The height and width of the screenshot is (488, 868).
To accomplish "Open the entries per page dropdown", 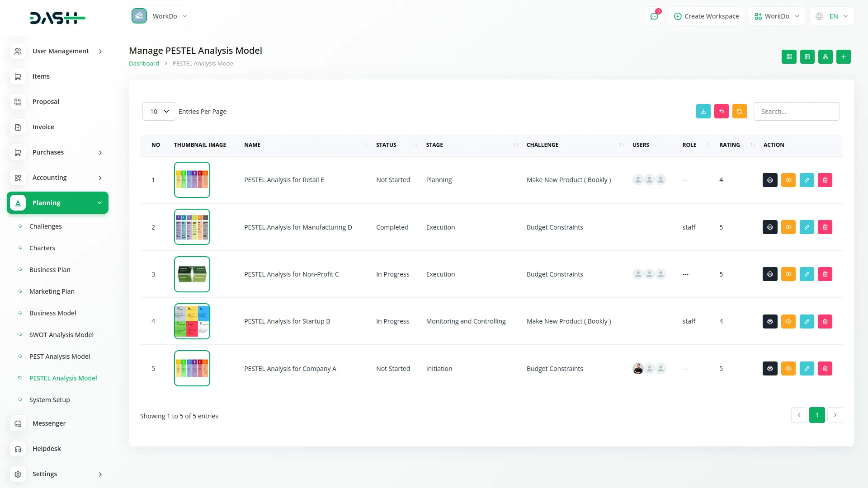I will (x=159, y=112).
